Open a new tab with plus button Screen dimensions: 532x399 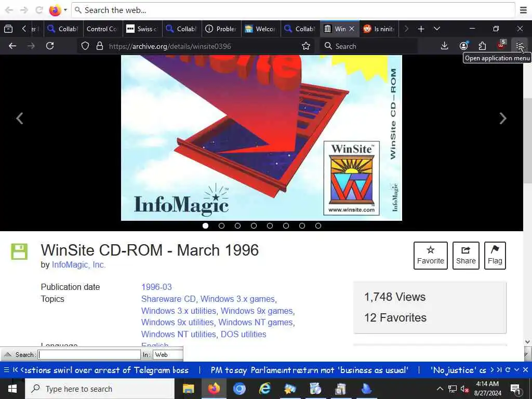(x=421, y=29)
